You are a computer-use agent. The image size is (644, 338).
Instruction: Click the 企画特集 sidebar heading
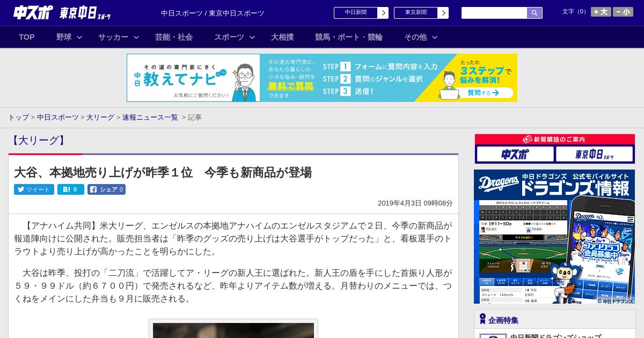point(503,320)
